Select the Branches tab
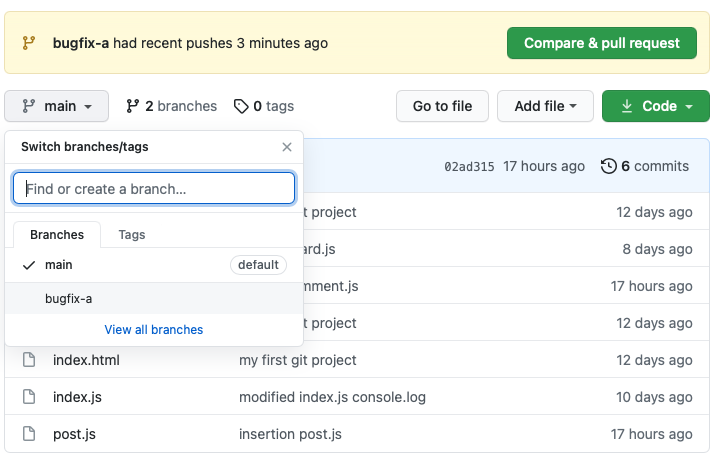Viewport: 716px width, 458px height. click(x=57, y=235)
